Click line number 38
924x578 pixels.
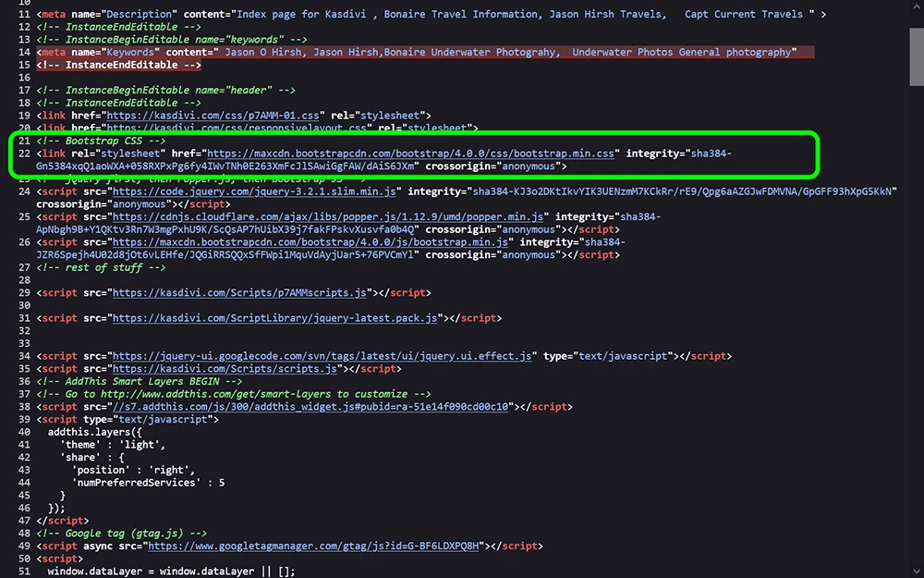24,407
